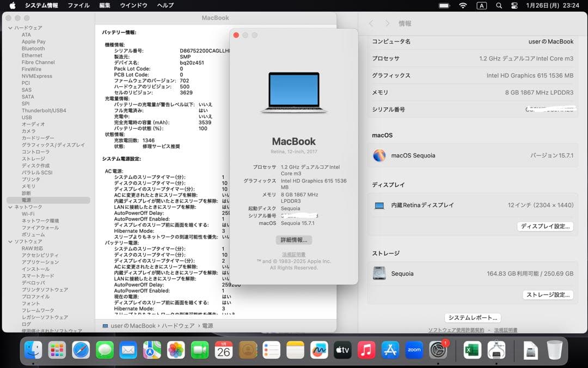Select Bluetooth in the hardware sidebar
Viewport: 588px width, 368px height.
tap(33, 48)
